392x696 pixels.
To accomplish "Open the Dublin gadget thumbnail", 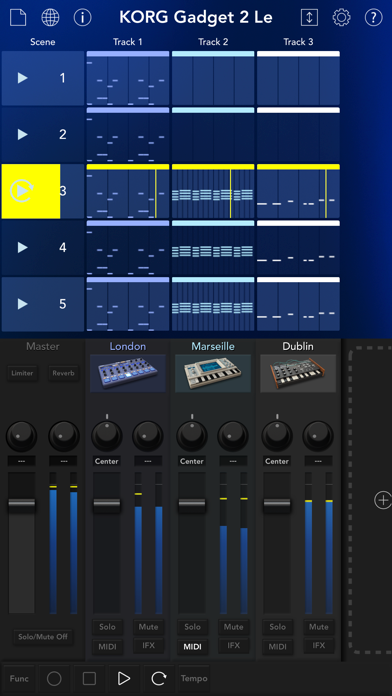I will click(x=298, y=373).
